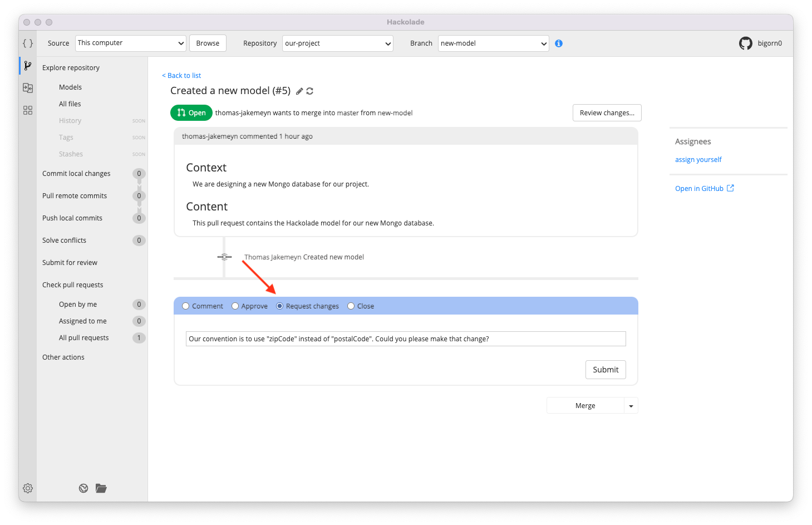
Task: Open the grid apps icon in the sidebar
Action: 27,110
